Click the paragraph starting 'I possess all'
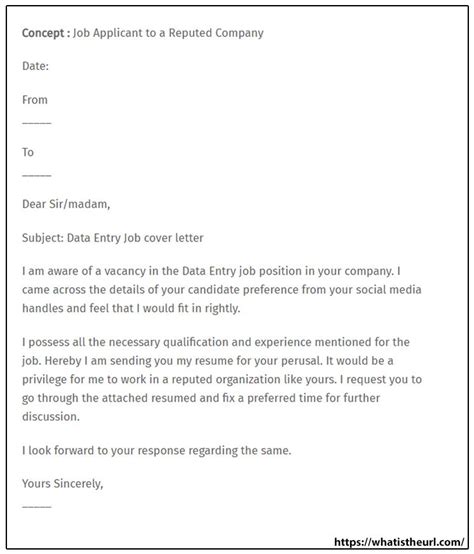 click(x=222, y=379)
